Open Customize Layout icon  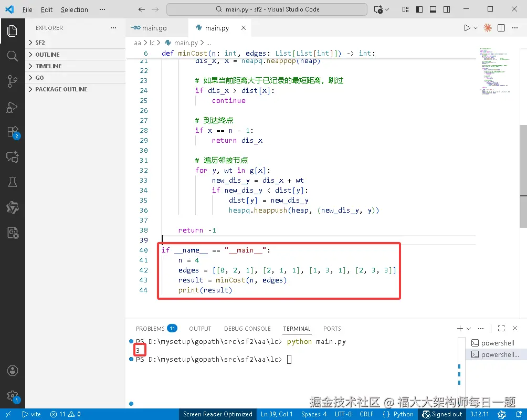[406, 9]
